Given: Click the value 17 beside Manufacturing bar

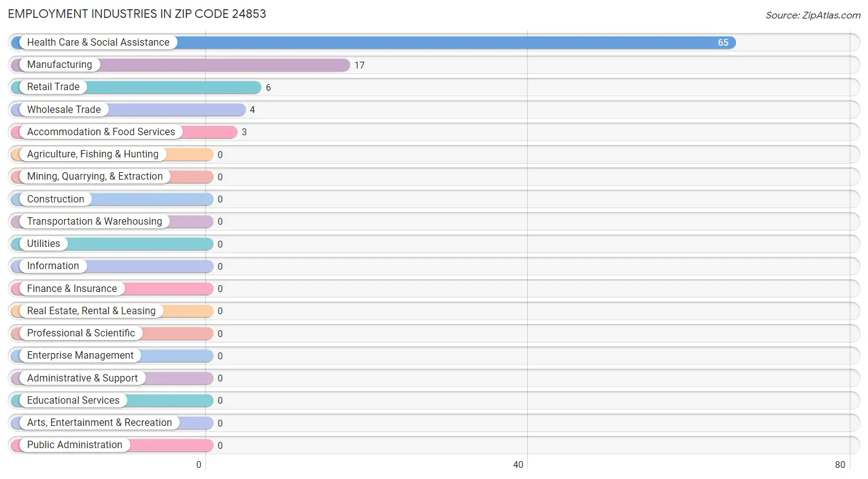Looking at the screenshot, I should pyautogui.click(x=359, y=65).
